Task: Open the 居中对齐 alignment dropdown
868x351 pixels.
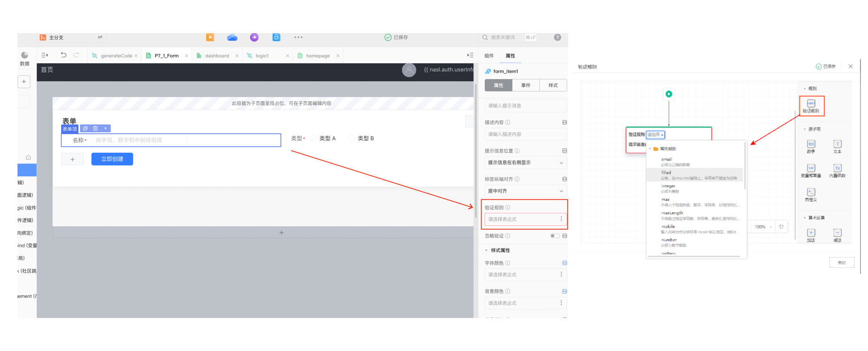Action: coord(526,191)
